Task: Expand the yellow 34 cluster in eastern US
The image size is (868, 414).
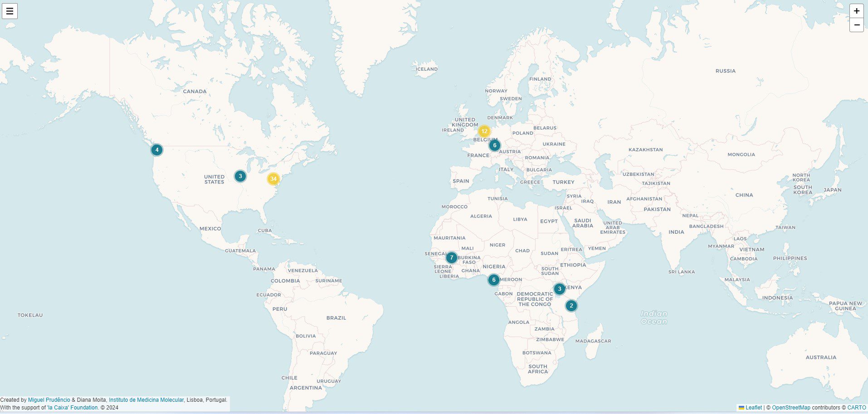Action: [273, 179]
